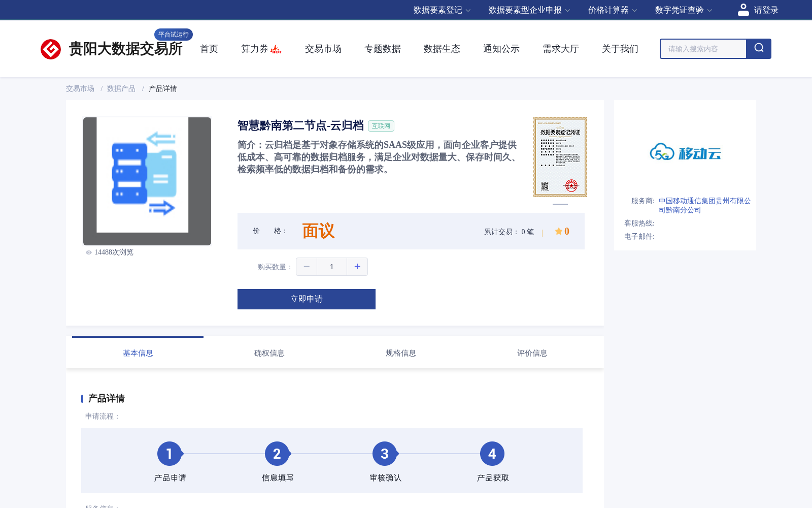
Task: Click the 立即申请 button
Action: (307, 299)
